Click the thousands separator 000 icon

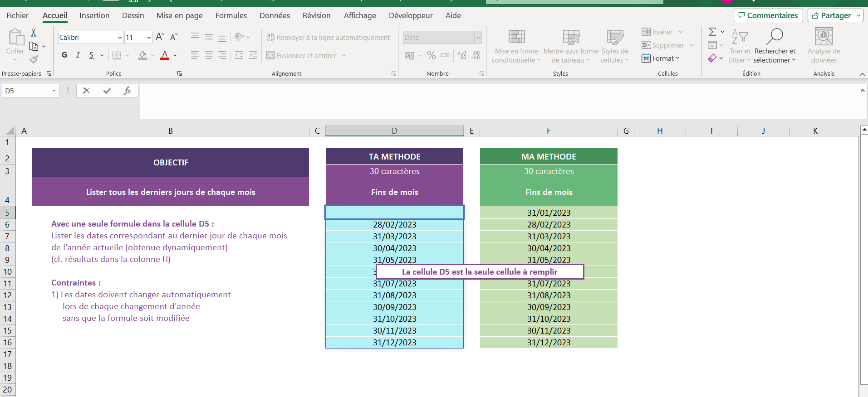[445, 55]
